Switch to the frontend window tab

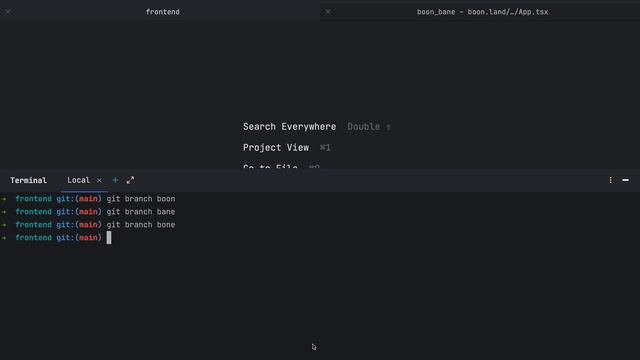pos(162,12)
